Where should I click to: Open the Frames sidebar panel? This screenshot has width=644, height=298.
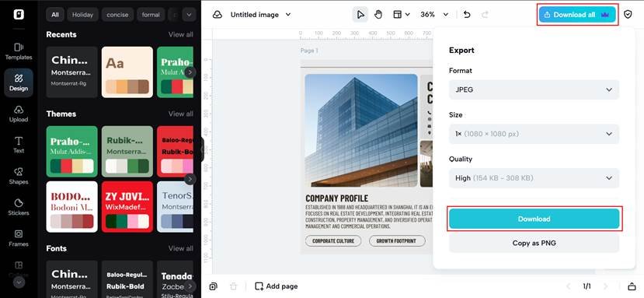coord(19,238)
